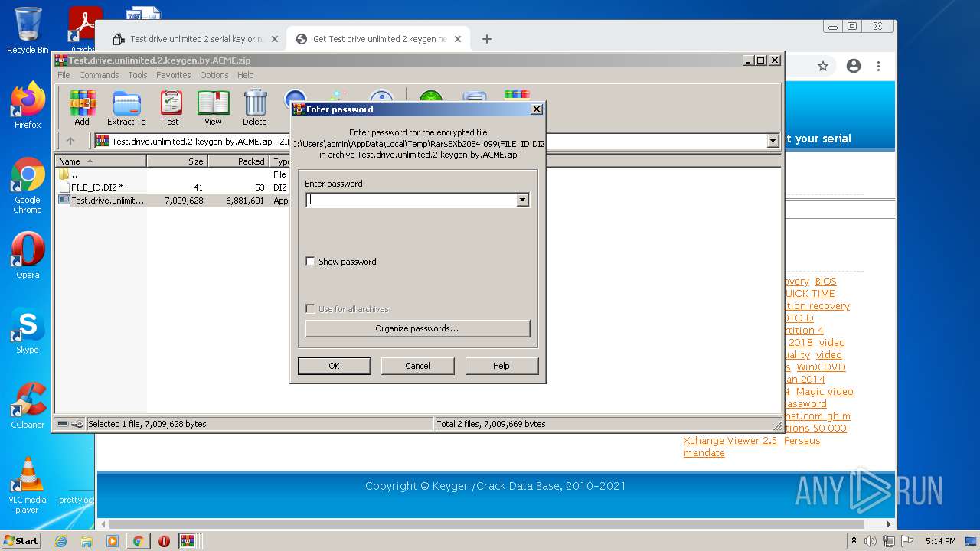Toggle the Show password checkbox

(x=310, y=262)
